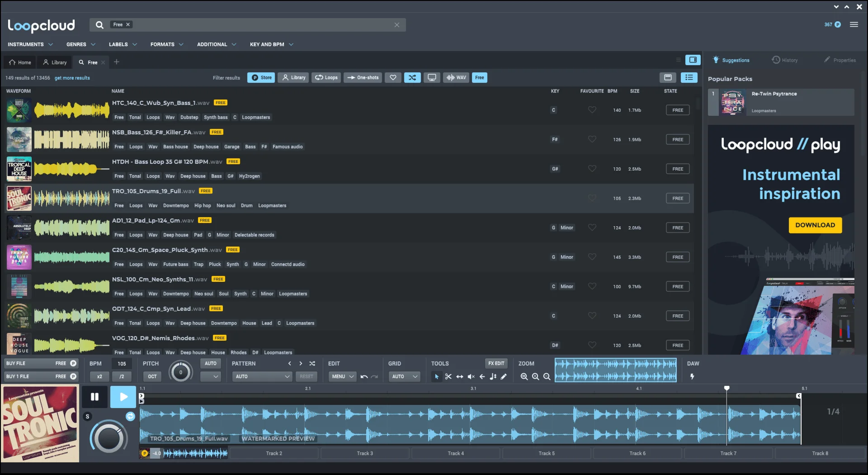Toggle the Loops filter
The height and width of the screenshot is (475, 868).
coord(326,77)
